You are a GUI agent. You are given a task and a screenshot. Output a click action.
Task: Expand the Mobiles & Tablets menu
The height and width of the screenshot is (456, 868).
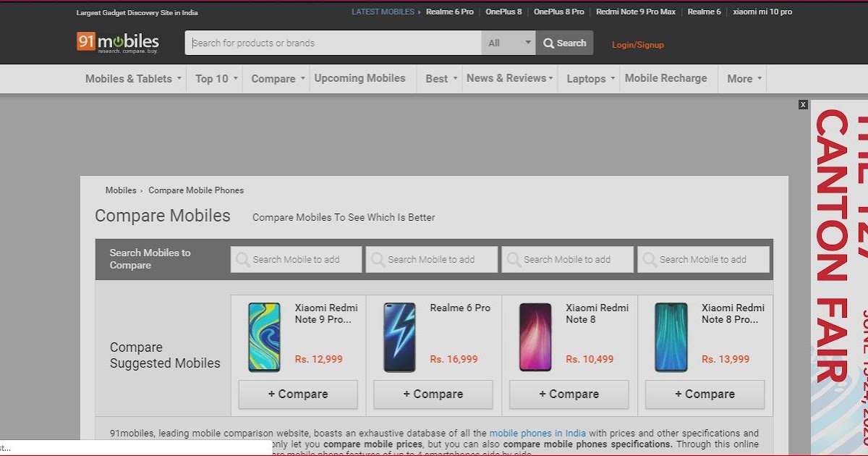133,79
